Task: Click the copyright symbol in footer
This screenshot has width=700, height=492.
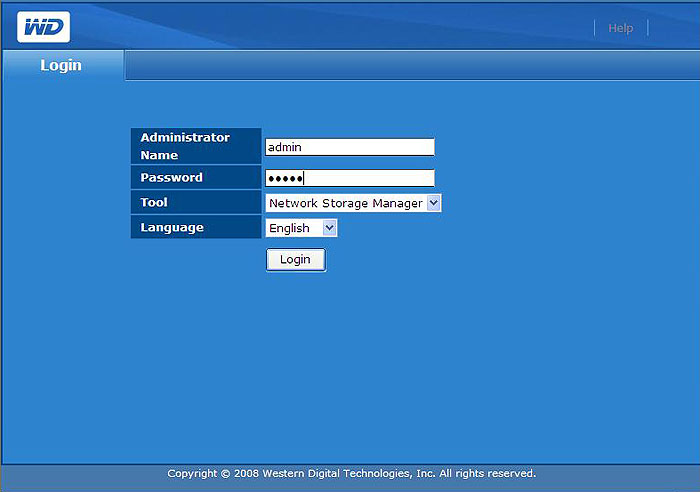Action: [x=225, y=474]
